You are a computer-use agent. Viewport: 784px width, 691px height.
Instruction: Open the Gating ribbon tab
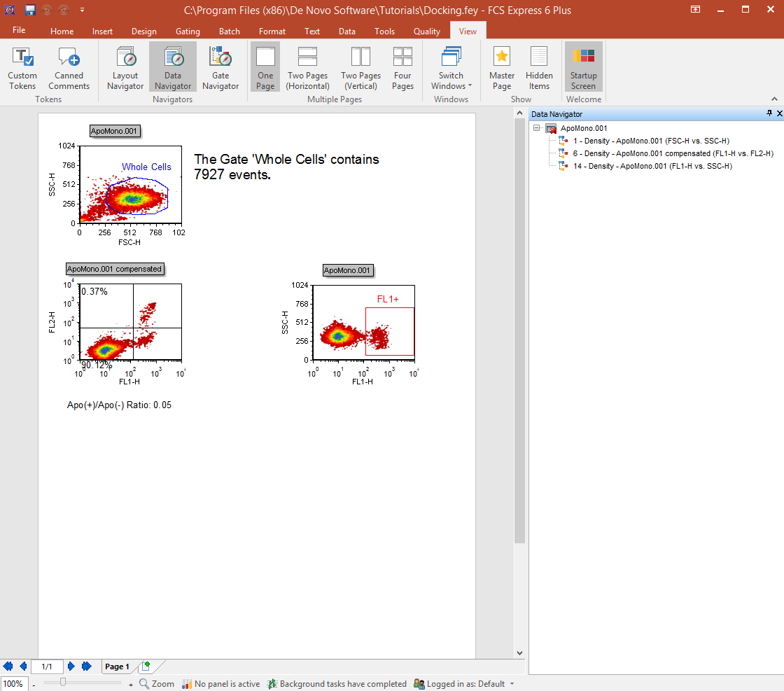[188, 32]
